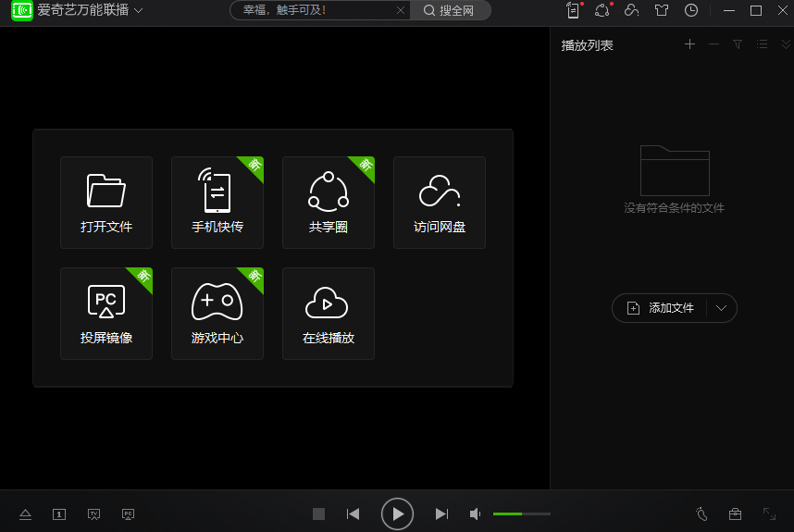Launch 手机快传 phone transfer tile
The height and width of the screenshot is (532, 794).
click(217, 203)
